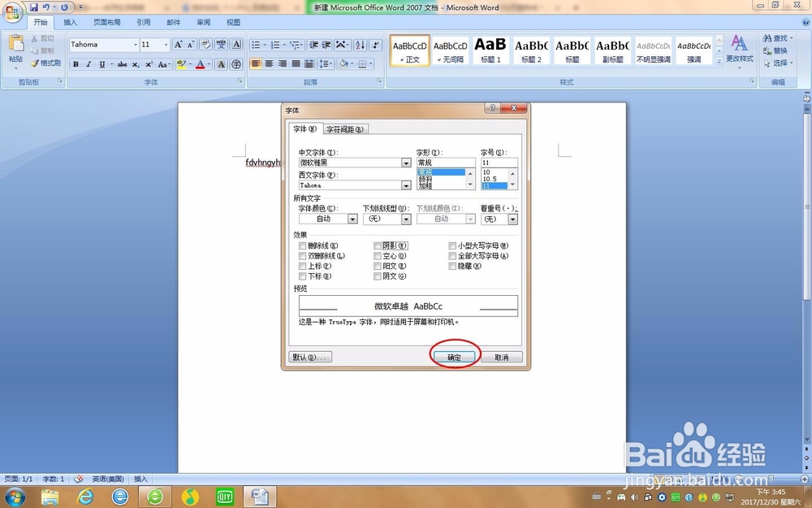Click the Office round button
812x508 pixels.
click(12, 12)
